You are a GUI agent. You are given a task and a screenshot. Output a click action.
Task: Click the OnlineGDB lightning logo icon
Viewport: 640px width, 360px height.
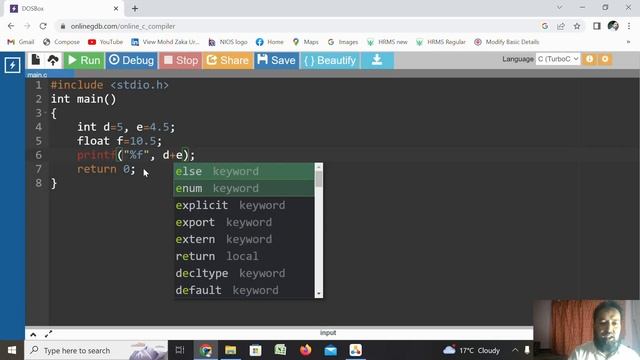click(x=12, y=65)
